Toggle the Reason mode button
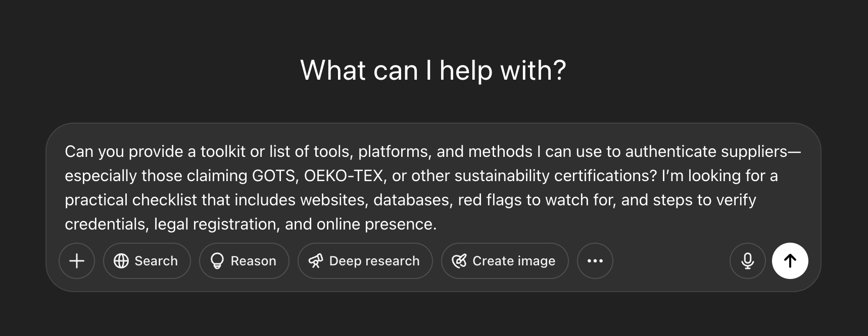Viewport: 868px width, 336px height. [244, 261]
